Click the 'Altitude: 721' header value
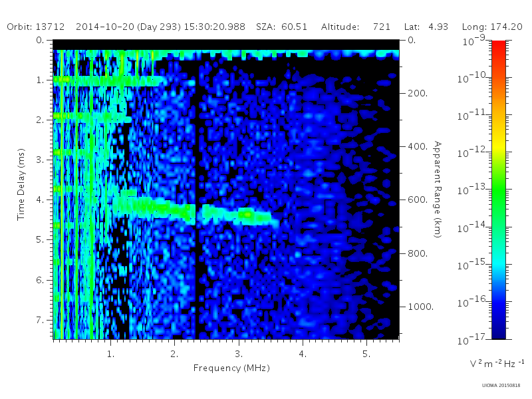Screen dimensions: 532x399 356,27
